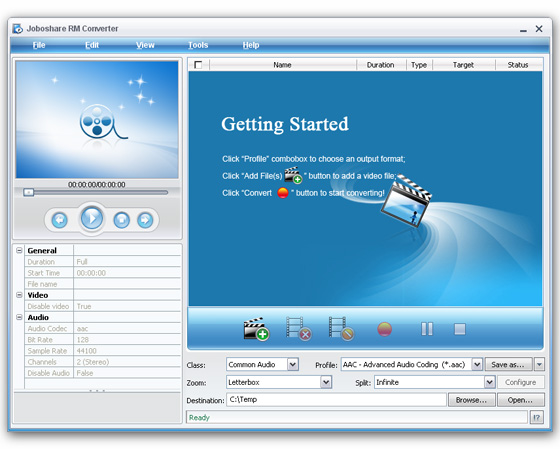
Task: Open the Tools menu
Action: pyautogui.click(x=198, y=45)
